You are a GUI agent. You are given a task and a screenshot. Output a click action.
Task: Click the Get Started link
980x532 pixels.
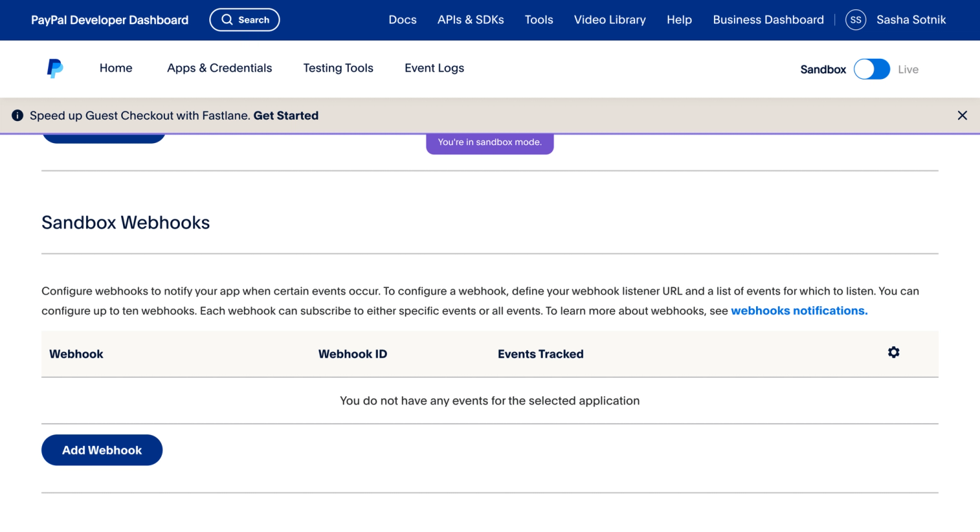286,116
